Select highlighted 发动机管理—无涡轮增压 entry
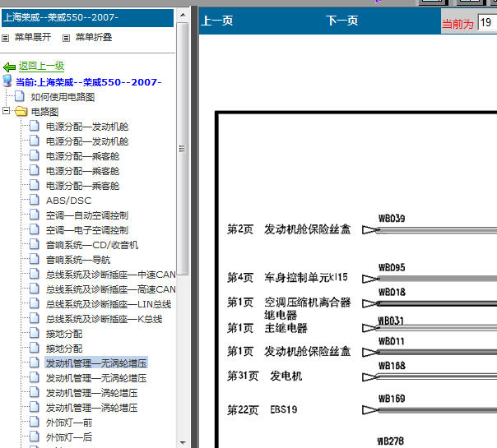 click(96, 363)
